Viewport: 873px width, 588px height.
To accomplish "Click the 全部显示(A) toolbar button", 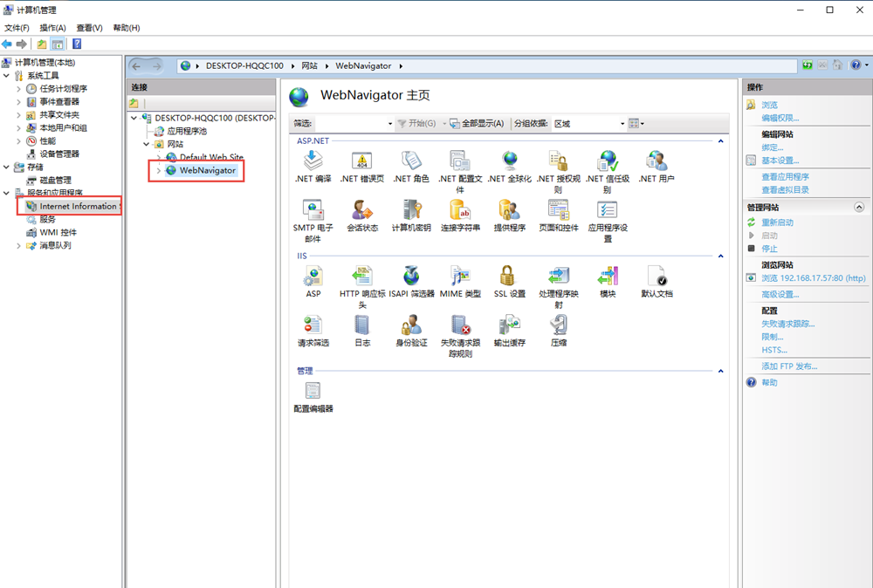I will [478, 124].
